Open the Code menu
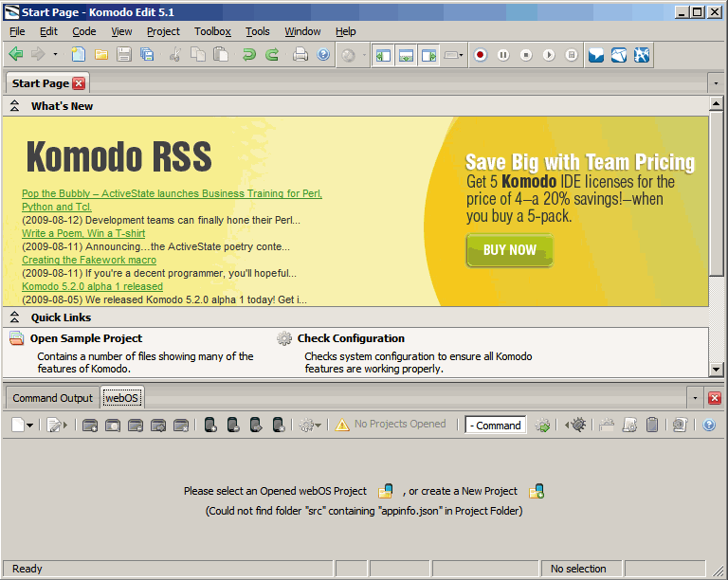The width and height of the screenshot is (728, 580). pyautogui.click(x=84, y=31)
